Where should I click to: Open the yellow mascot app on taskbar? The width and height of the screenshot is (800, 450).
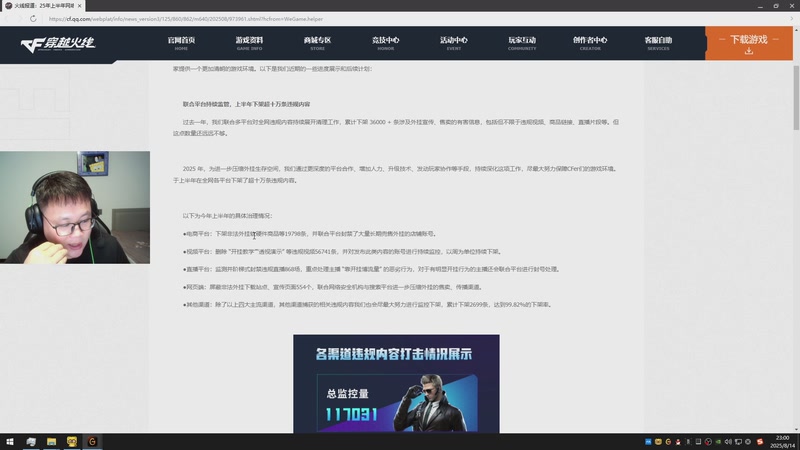72,441
